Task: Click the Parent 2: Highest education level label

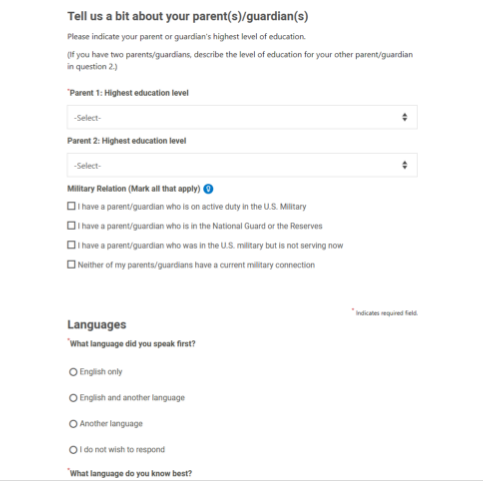Action: coord(127,141)
